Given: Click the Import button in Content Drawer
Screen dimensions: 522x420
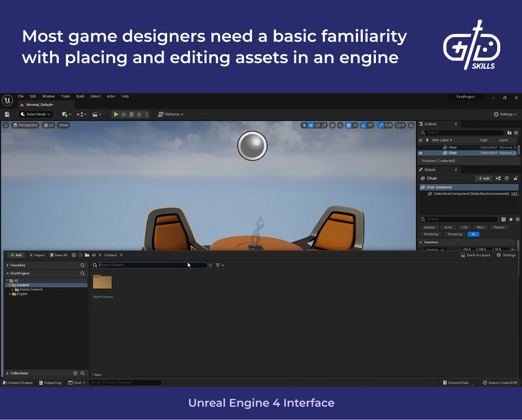Looking at the screenshot, I should click(x=37, y=255).
